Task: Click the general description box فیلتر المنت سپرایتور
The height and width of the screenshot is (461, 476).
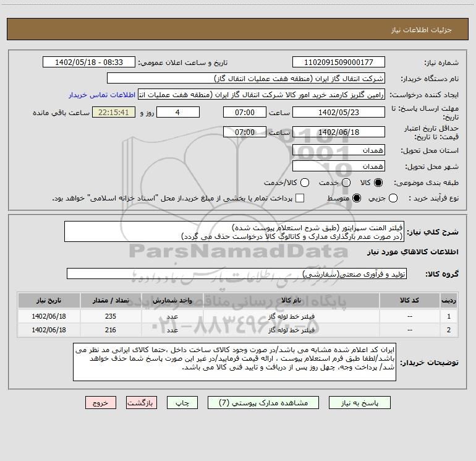Action: point(234,231)
